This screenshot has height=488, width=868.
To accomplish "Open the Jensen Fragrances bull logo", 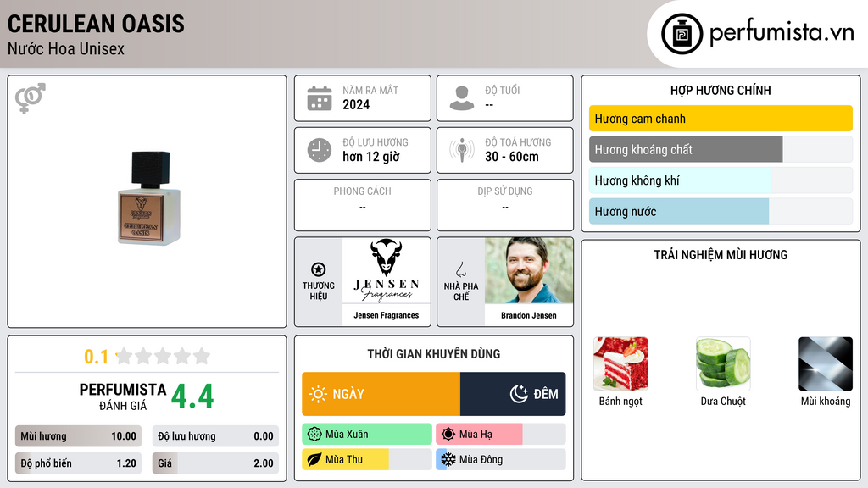I will pos(387,270).
